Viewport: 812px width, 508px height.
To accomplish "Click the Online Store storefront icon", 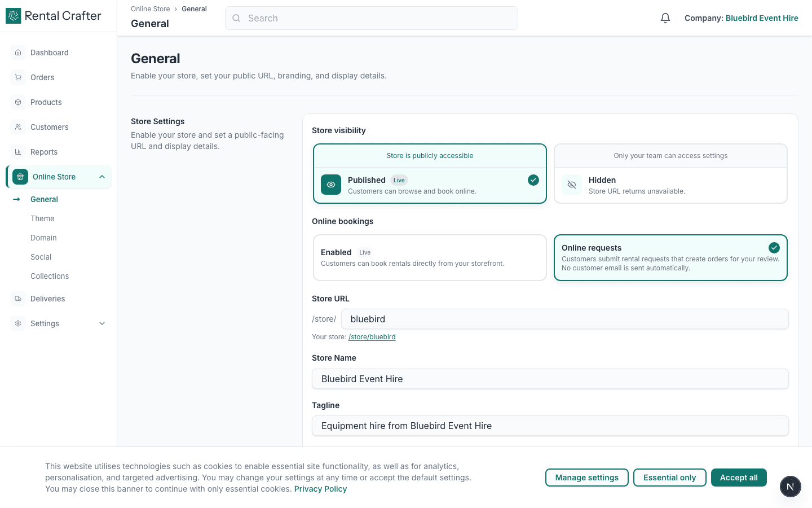I will [20, 177].
